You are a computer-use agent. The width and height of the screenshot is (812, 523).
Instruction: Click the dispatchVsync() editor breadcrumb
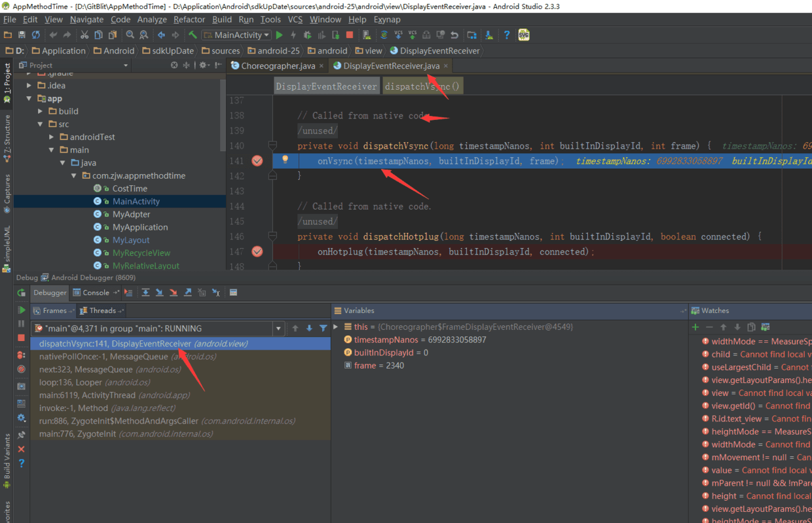(423, 86)
